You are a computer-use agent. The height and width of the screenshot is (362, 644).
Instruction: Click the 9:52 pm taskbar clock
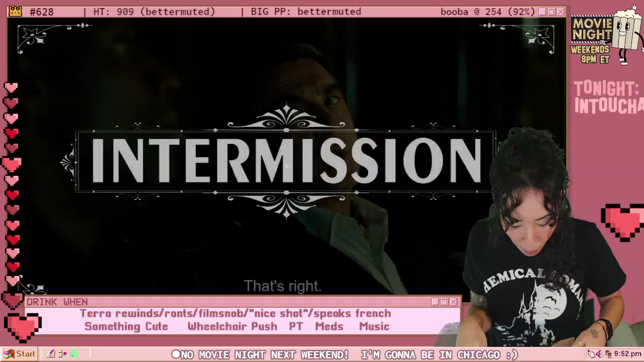(x=628, y=354)
